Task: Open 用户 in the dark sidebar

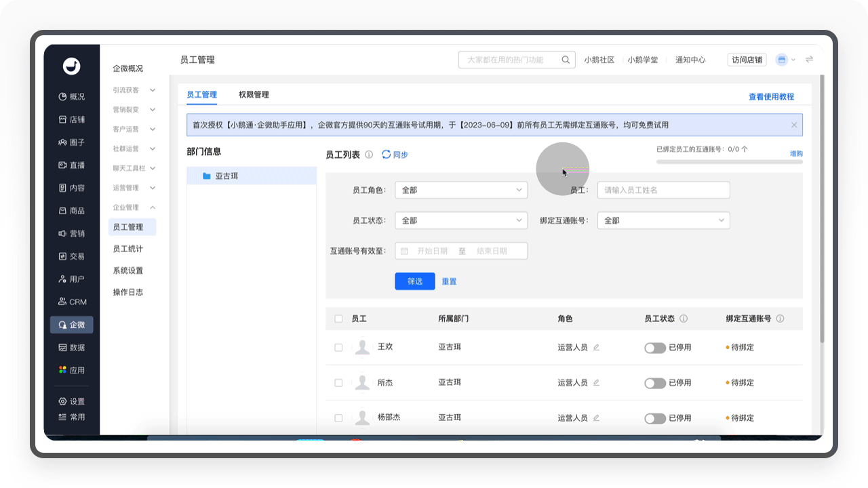Action: (x=71, y=279)
